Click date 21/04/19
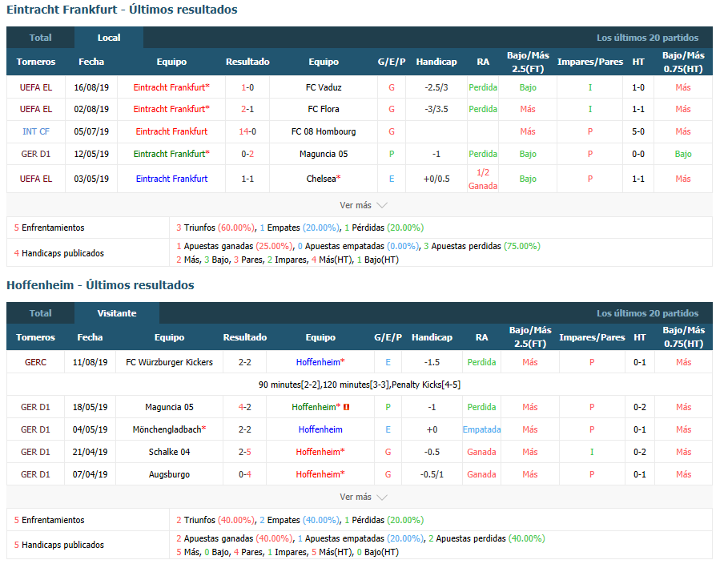 90,452
